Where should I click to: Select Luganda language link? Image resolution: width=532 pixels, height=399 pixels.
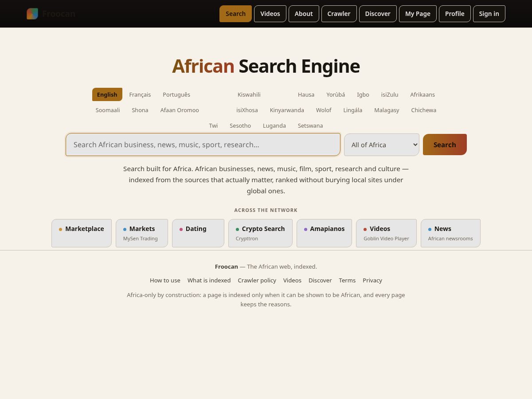point(274,125)
